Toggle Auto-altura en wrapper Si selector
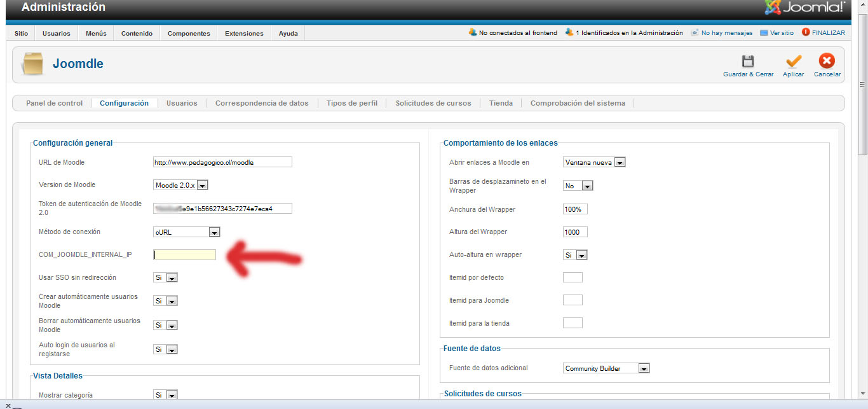Viewport: 868px width, 409px height. (x=575, y=255)
